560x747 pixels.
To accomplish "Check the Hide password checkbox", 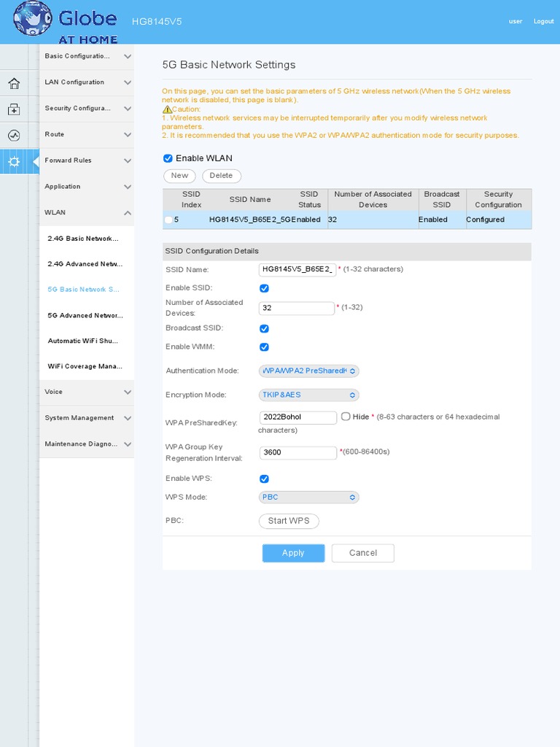I will 346,417.
